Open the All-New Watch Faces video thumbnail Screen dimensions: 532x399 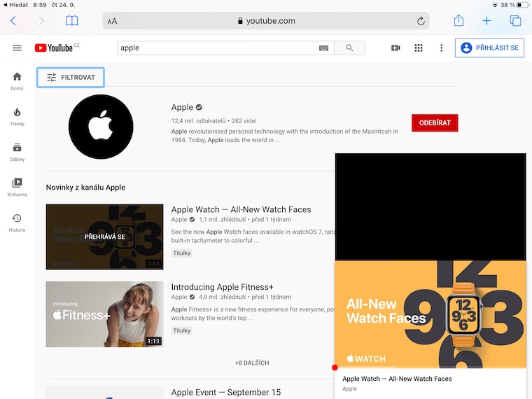(104, 237)
